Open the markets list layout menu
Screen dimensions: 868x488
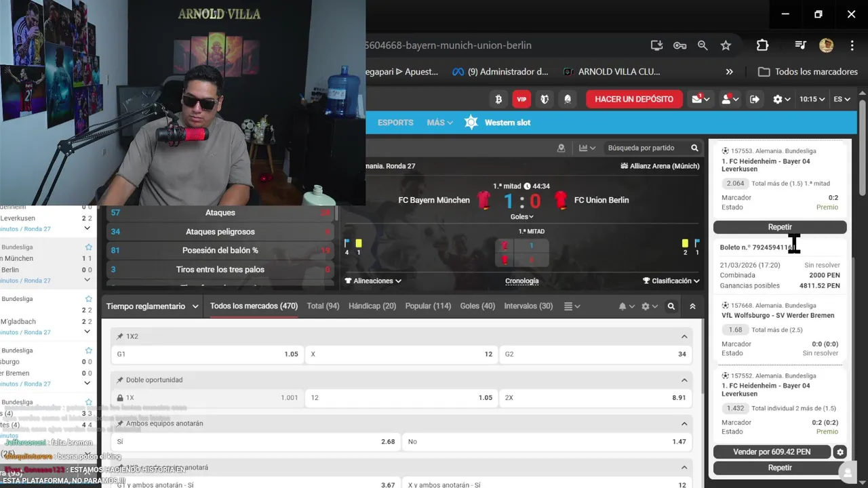[x=572, y=306]
